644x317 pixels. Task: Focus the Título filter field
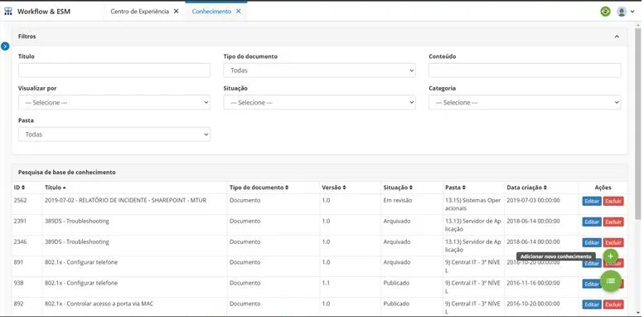pyautogui.click(x=114, y=71)
